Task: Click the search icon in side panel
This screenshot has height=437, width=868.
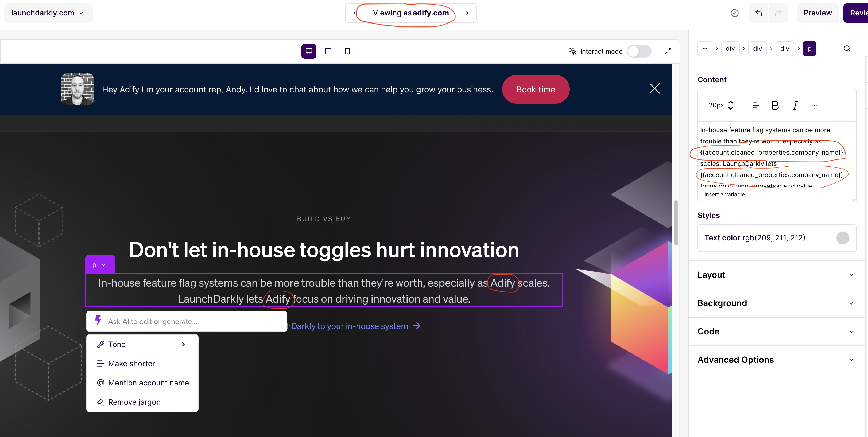Action: (x=847, y=48)
